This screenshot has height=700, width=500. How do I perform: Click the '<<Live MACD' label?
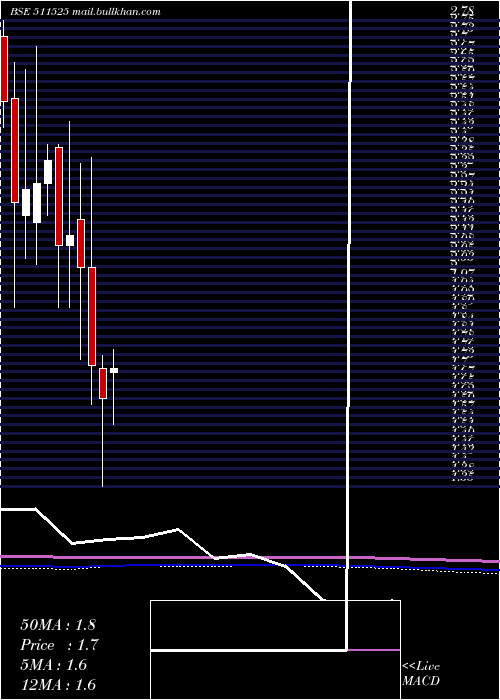(421, 674)
